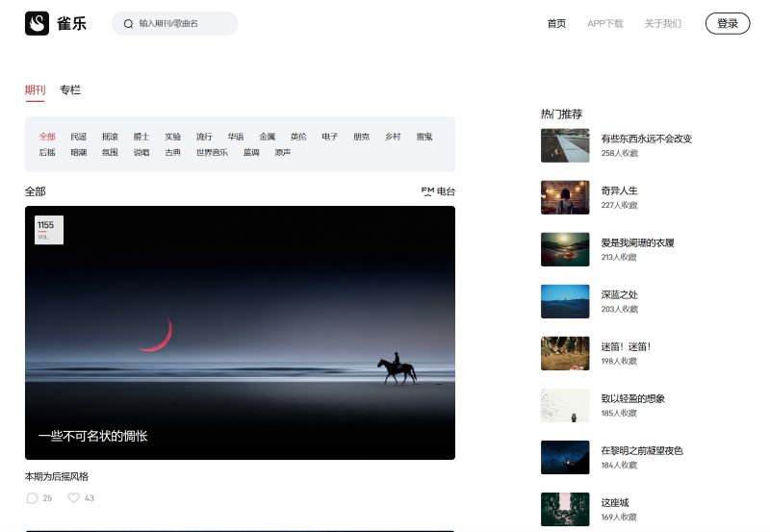Viewport: 770px width, 532px height.
Task: Click the 227人收藏 count text
Action: [619, 205]
